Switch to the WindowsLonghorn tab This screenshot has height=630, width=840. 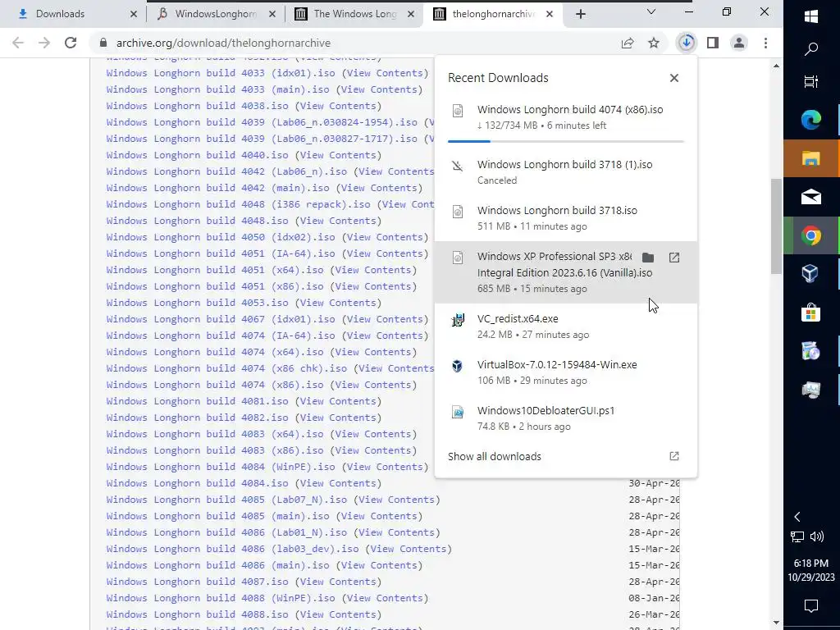pyautogui.click(x=216, y=15)
